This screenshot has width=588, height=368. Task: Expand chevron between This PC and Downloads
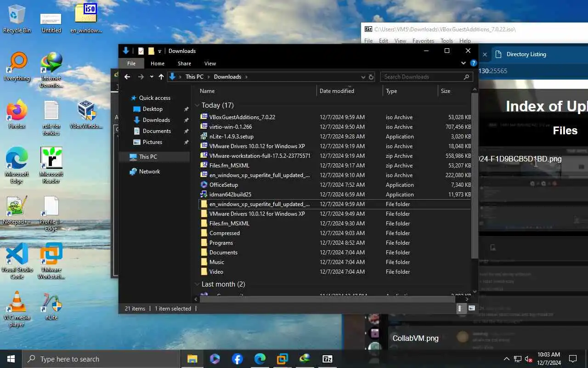point(209,77)
